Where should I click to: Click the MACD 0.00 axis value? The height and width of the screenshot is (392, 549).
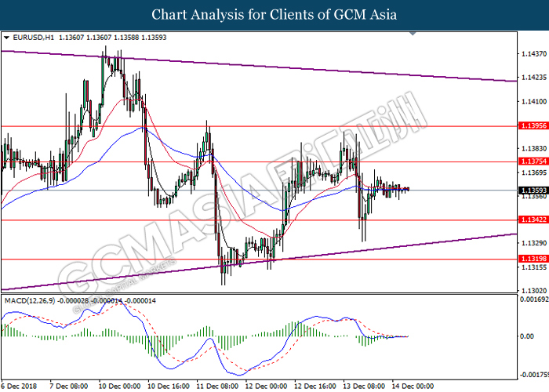527,336
